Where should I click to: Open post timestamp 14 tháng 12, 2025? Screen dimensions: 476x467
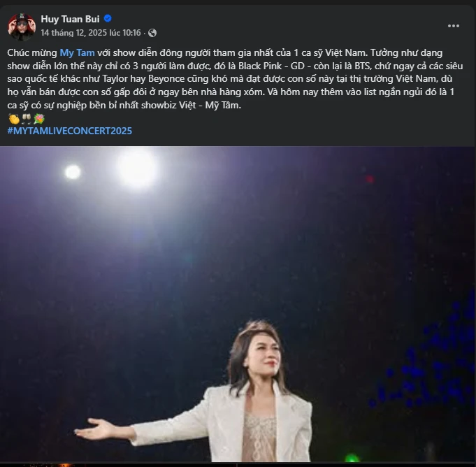coord(90,33)
